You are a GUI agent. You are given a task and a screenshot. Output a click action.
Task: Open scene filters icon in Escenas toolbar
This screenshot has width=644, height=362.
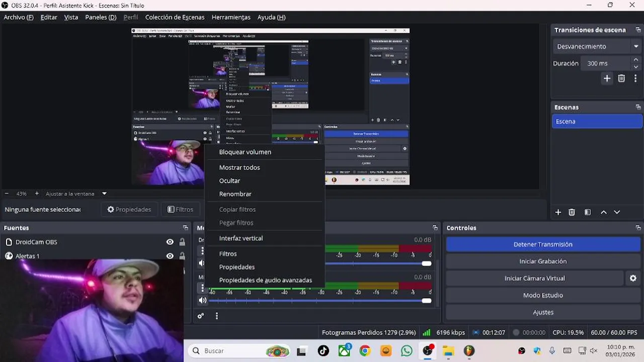click(587, 212)
